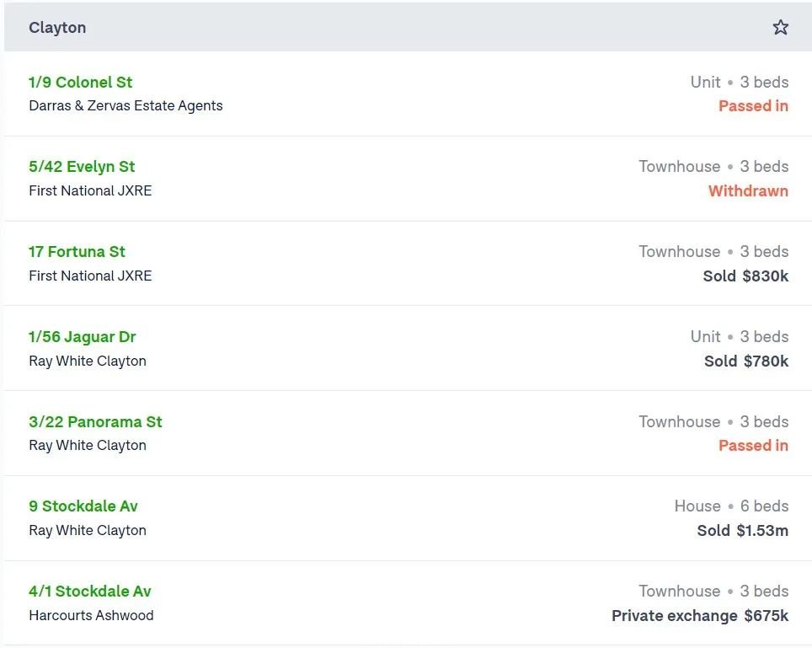
Task: Click Harcourts Ashwood agency name
Action: coord(91,615)
